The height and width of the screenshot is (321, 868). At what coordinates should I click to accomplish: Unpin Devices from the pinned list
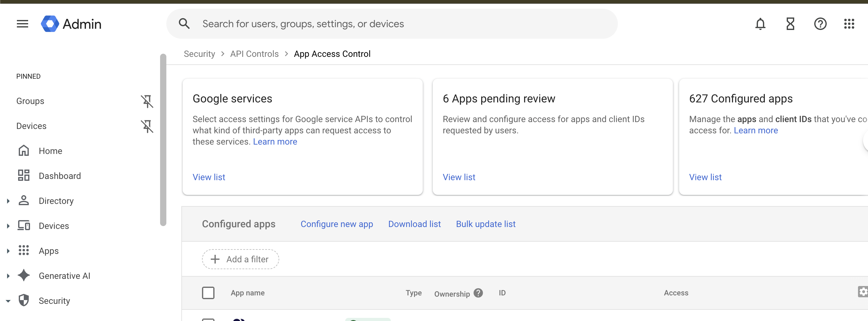[147, 126]
